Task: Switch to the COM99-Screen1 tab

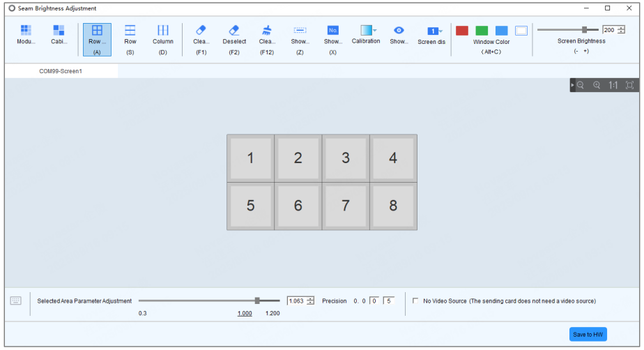Action: [61, 71]
